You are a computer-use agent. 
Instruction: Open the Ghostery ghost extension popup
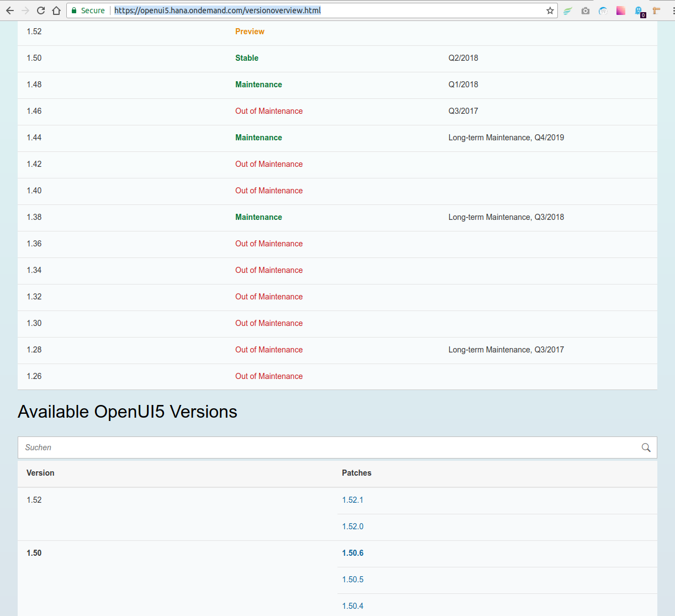tap(639, 11)
